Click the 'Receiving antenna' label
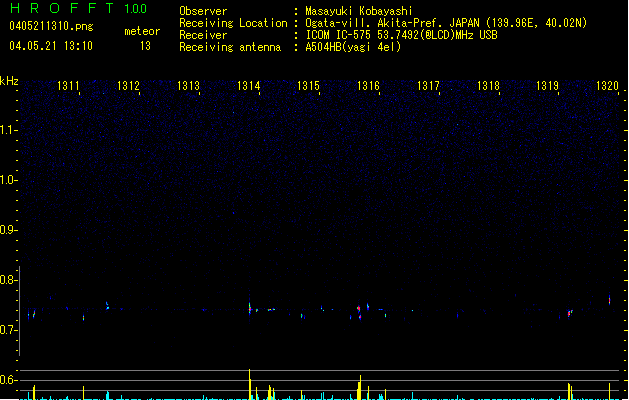 (x=230, y=47)
